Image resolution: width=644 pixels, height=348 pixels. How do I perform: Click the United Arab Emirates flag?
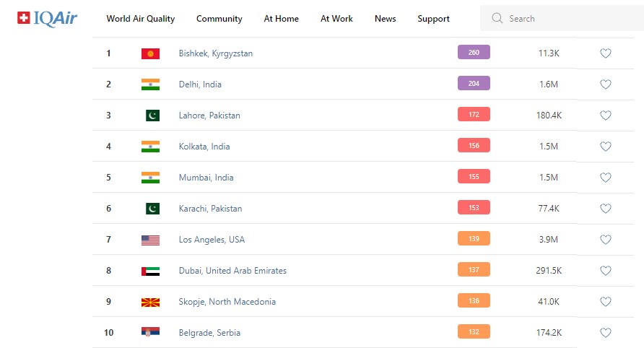point(150,271)
